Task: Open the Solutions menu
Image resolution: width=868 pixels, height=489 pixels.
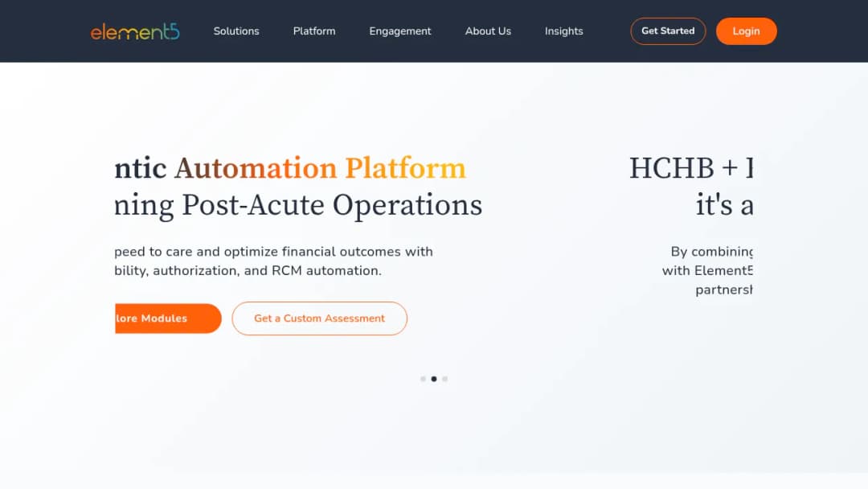Action: click(x=236, y=31)
